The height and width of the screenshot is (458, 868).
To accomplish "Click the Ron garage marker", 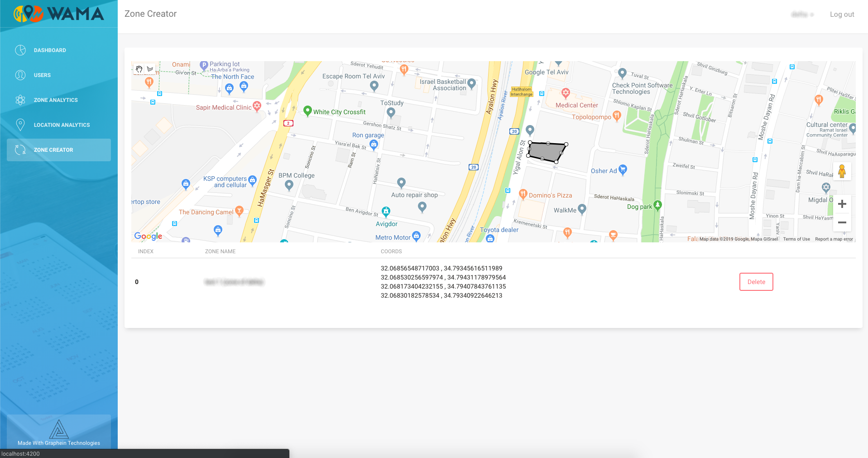I will click(374, 145).
